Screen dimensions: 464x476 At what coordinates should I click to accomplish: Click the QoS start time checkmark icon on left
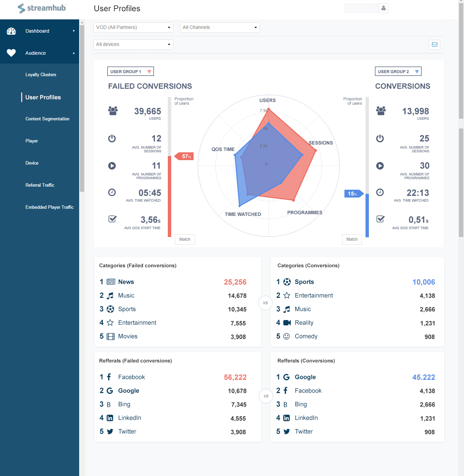(112, 219)
